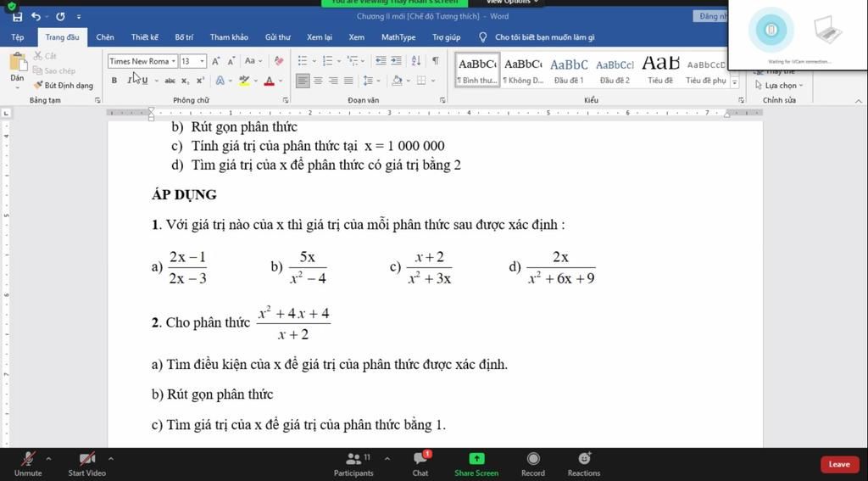Switch to the Tham khảo tab
The image size is (868, 481).
coord(229,37)
